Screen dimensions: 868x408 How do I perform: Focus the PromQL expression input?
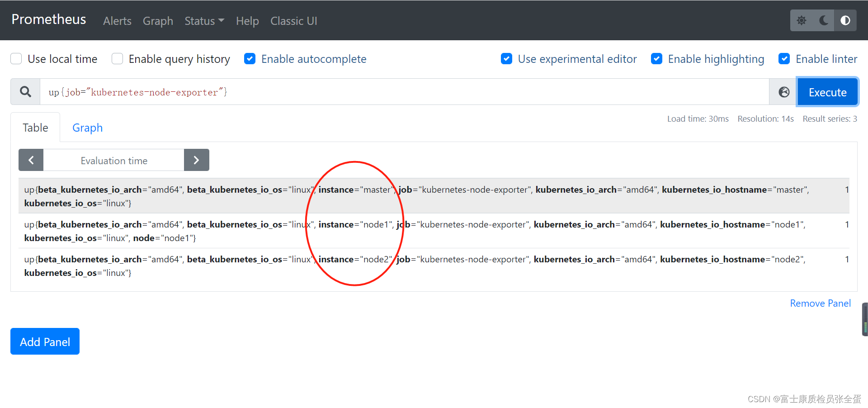(x=405, y=92)
